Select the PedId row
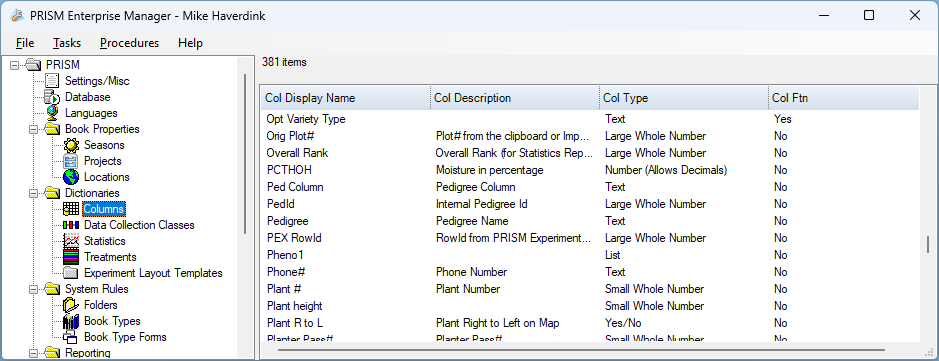This screenshot has height=361, width=939. pyautogui.click(x=590, y=204)
